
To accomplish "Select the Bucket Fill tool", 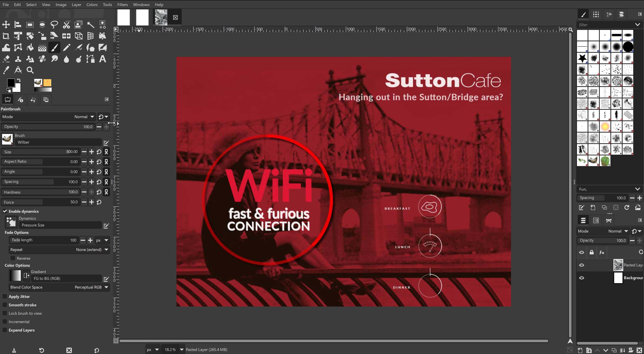I will click(30, 47).
